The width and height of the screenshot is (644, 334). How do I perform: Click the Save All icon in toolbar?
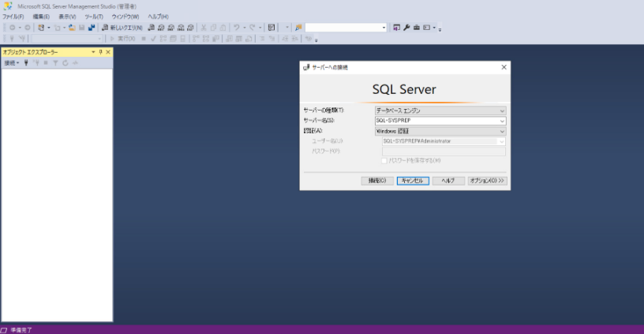[x=92, y=28]
